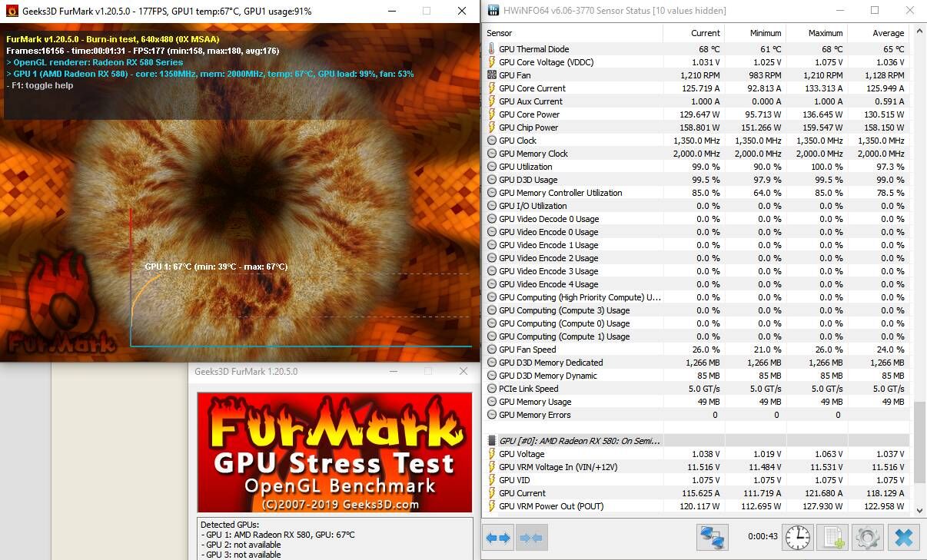Click the 'F1: toggle help' line in FurMark

(40, 85)
